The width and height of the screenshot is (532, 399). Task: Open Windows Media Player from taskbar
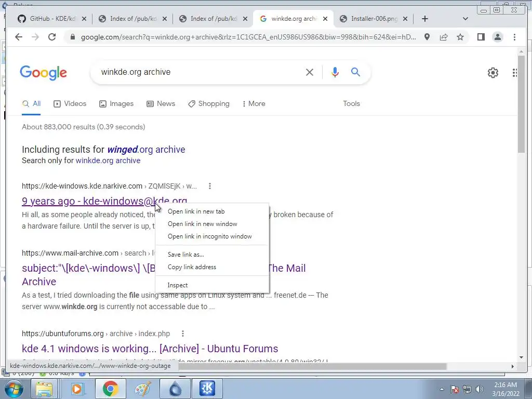(77, 389)
